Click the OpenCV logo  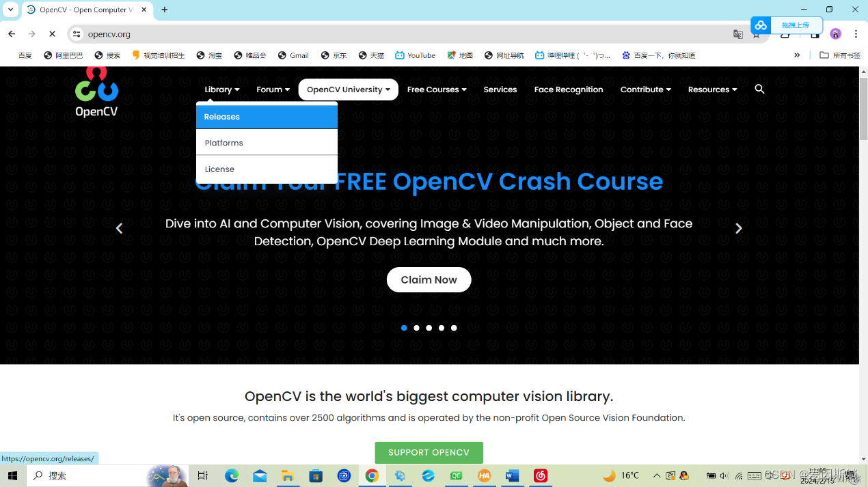(96, 92)
